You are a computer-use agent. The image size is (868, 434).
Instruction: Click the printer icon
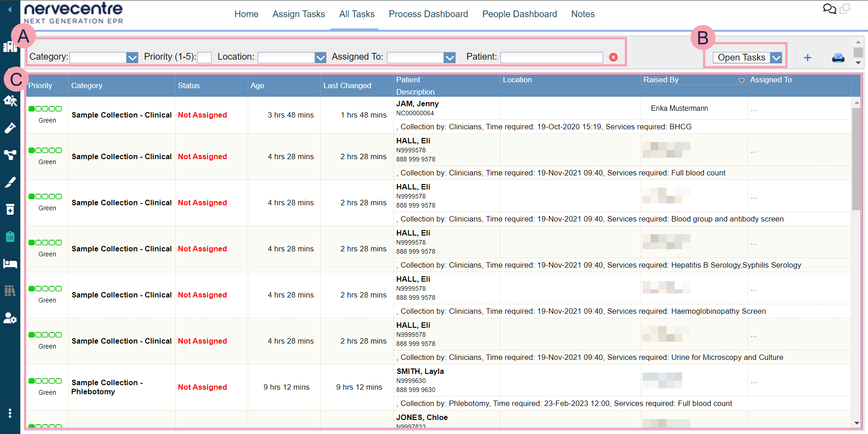[838, 58]
